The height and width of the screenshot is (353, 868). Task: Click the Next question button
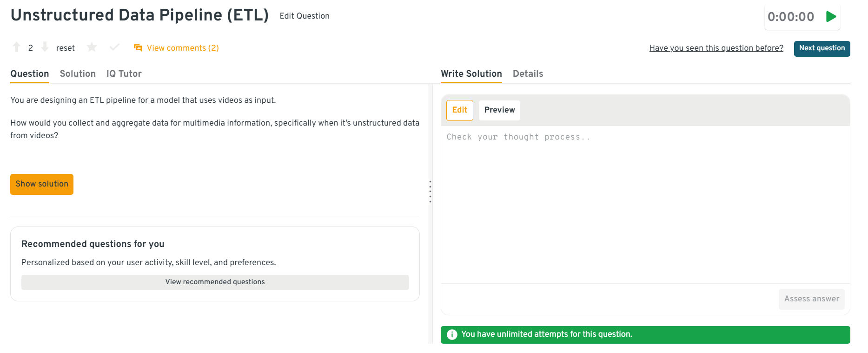[x=822, y=48]
